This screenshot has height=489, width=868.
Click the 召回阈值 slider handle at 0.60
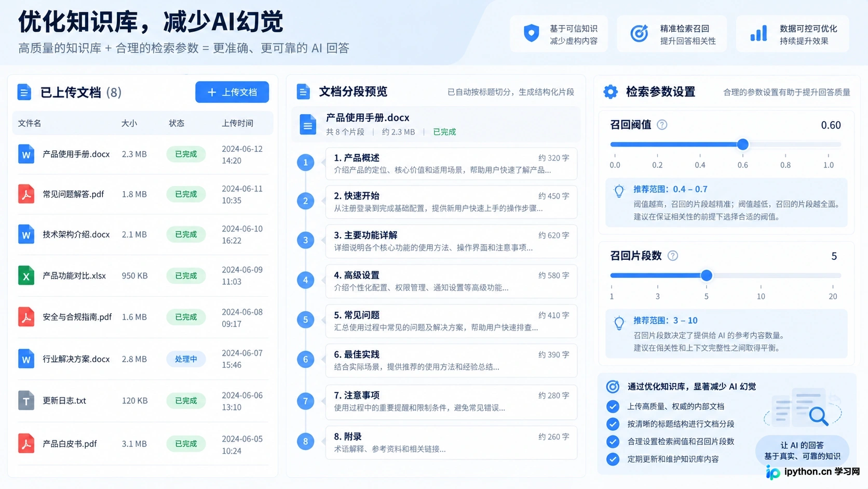pos(743,144)
